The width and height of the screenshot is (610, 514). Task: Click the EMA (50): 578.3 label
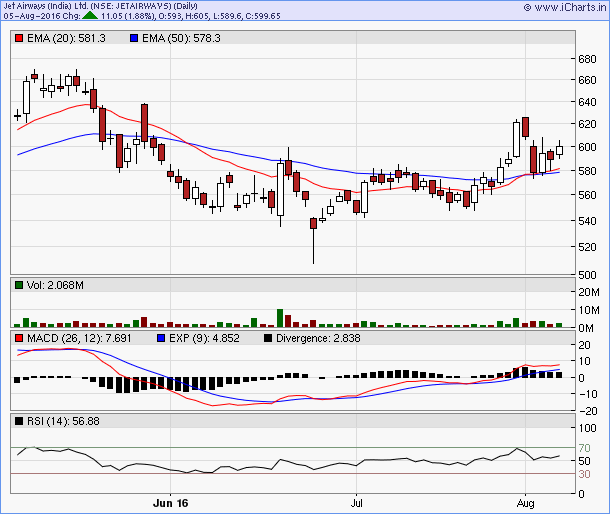click(181, 38)
